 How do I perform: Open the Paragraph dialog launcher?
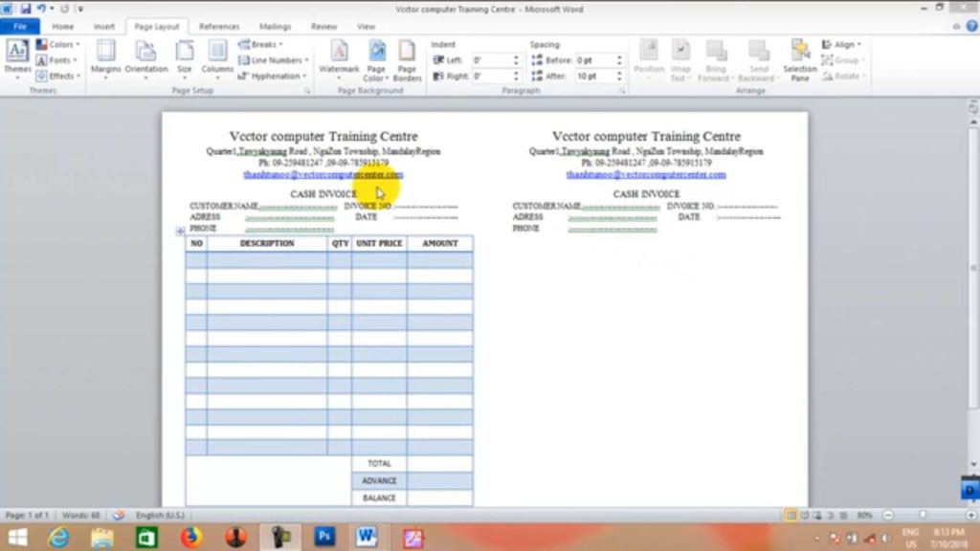622,91
